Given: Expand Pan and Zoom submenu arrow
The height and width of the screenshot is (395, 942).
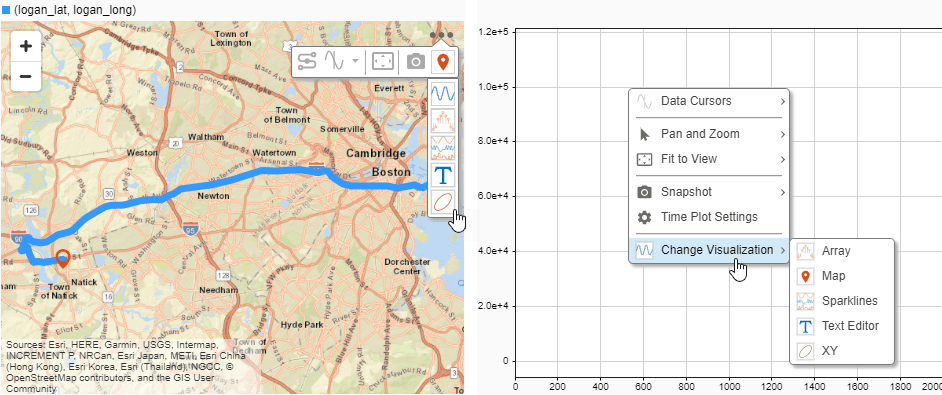Looking at the screenshot, I should click(x=783, y=135).
